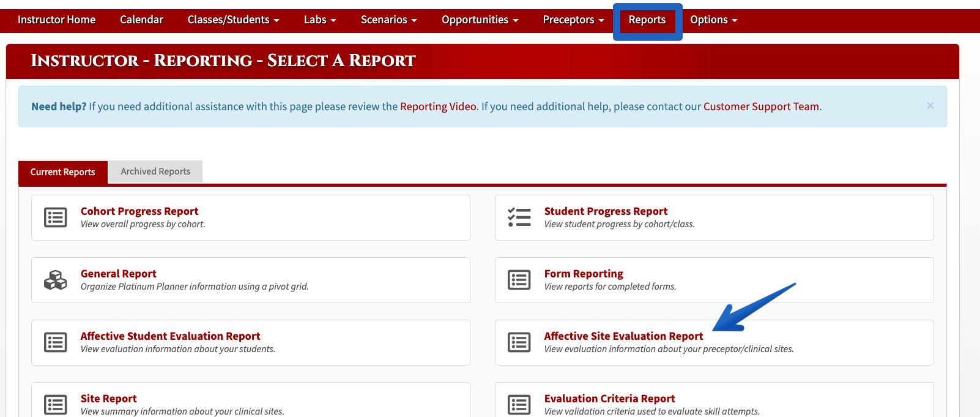980x417 pixels.
Task: Click the Evaluation Criteria Report icon
Action: (x=519, y=405)
